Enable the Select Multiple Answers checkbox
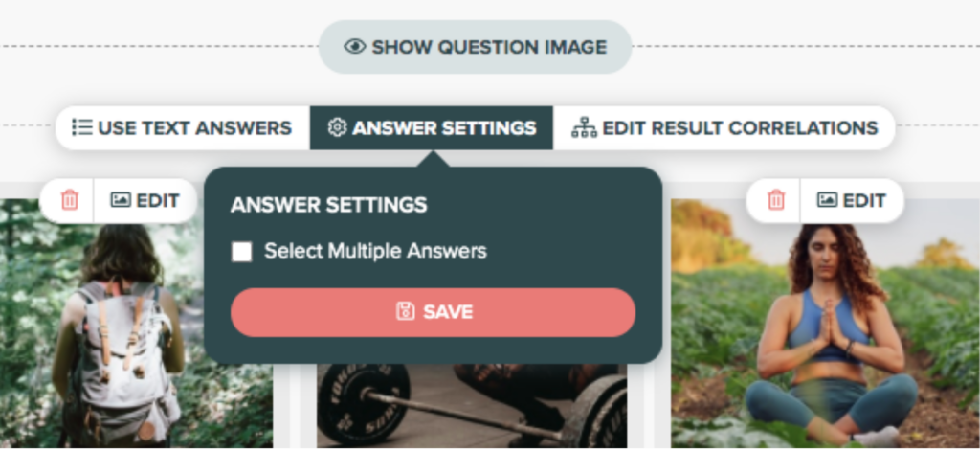The height and width of the screenshot is (451, 980). coord(242,252)
